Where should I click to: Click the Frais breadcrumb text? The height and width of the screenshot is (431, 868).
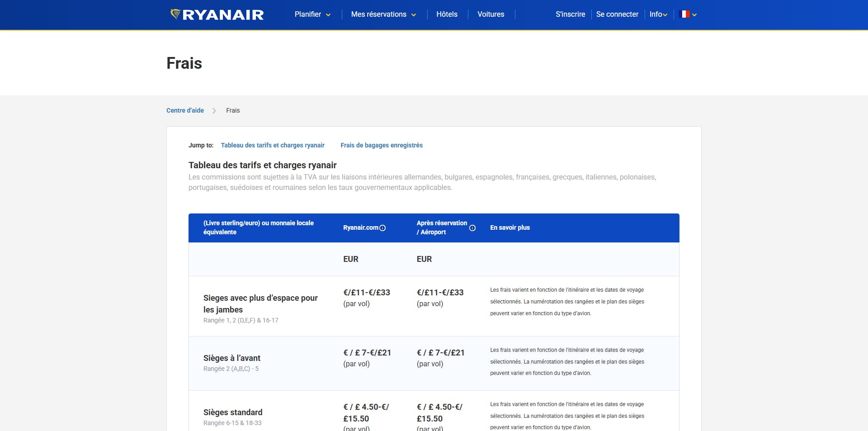[x=233, y=110]
